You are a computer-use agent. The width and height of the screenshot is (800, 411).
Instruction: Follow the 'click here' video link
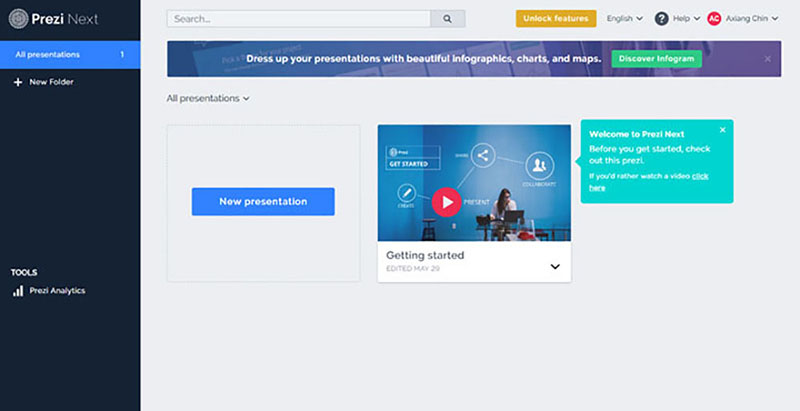[x=700, y=176]
